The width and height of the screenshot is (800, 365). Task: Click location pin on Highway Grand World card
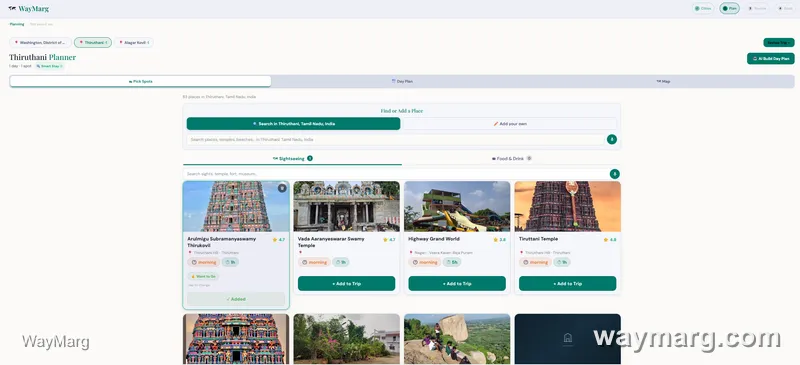[411, 252]
